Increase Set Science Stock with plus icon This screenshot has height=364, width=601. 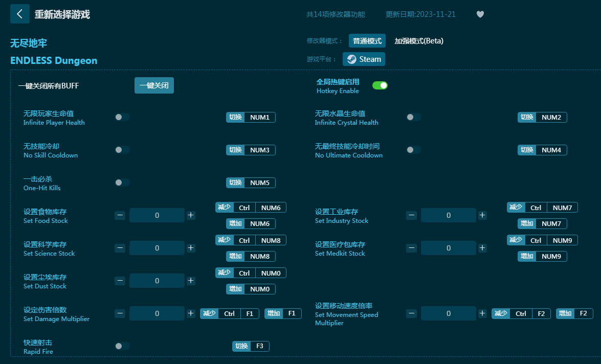point(191,248)
